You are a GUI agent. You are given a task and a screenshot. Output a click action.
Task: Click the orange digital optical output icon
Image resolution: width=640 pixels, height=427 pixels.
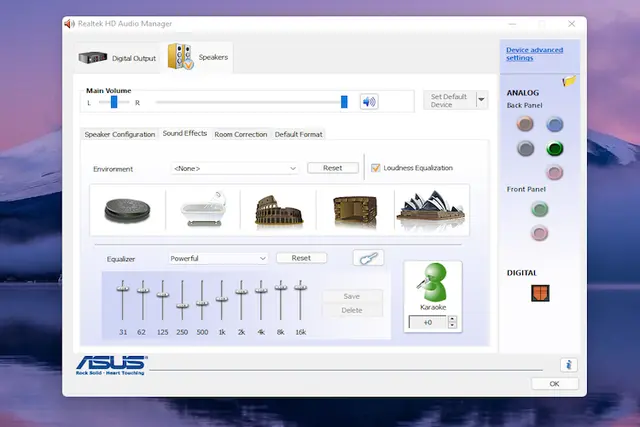coord(540,293)
